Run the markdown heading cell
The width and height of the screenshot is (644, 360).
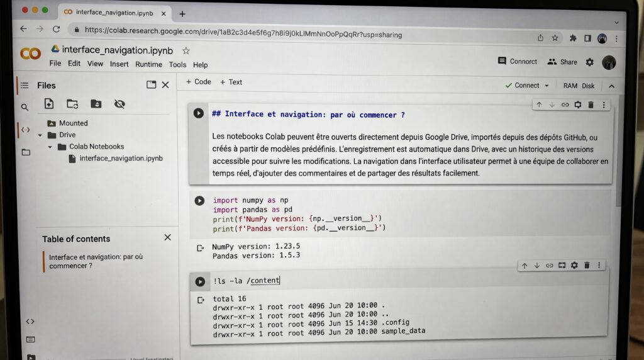(x=198, y=113)
